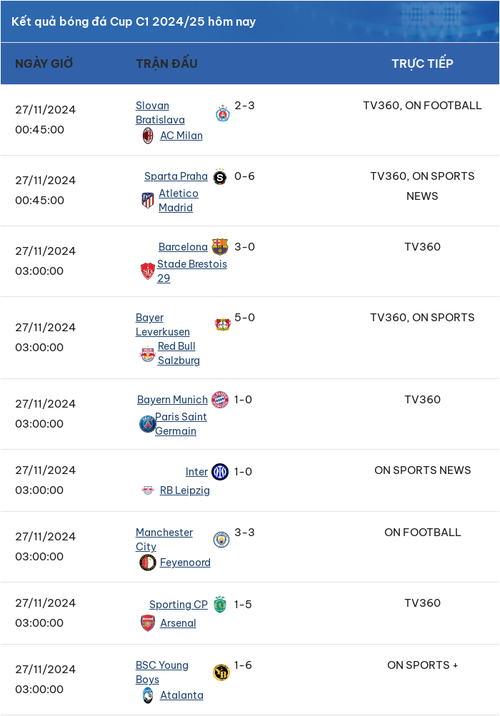This screenshot has height=716, width=500.
Task: Open the Sporting CP team link
Action: click(178, 605)
